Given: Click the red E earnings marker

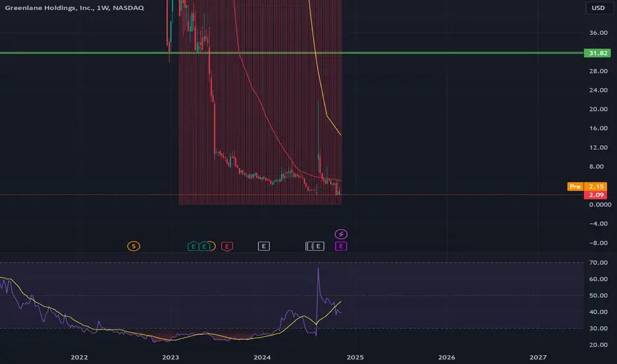Looking at the screenshot, I should (226, 246).
